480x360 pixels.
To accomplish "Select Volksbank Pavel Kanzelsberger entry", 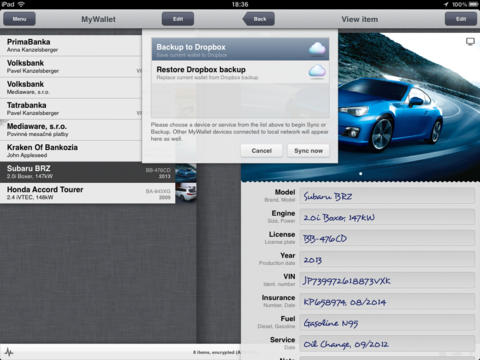I will pyautogui.click(x=71, y=67).
